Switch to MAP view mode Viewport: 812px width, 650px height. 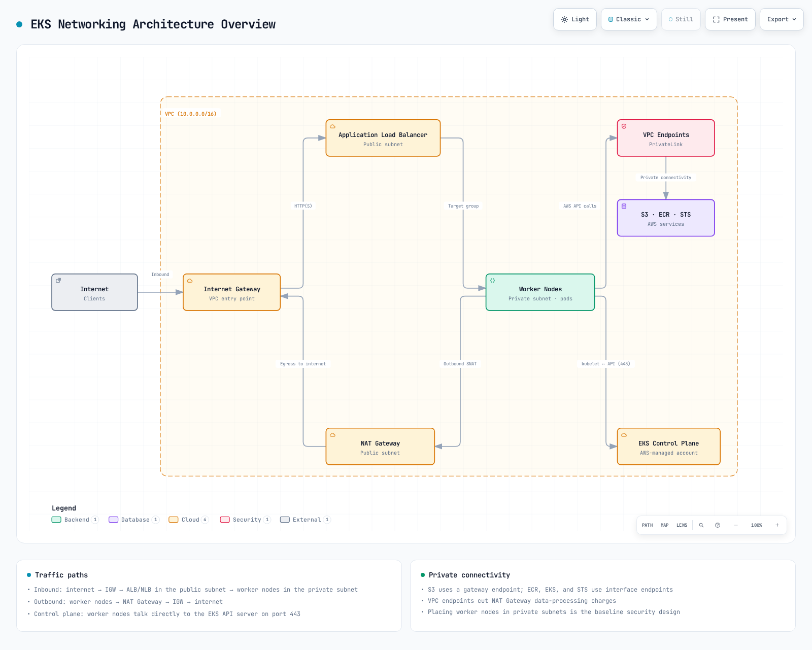pos(665,525)
